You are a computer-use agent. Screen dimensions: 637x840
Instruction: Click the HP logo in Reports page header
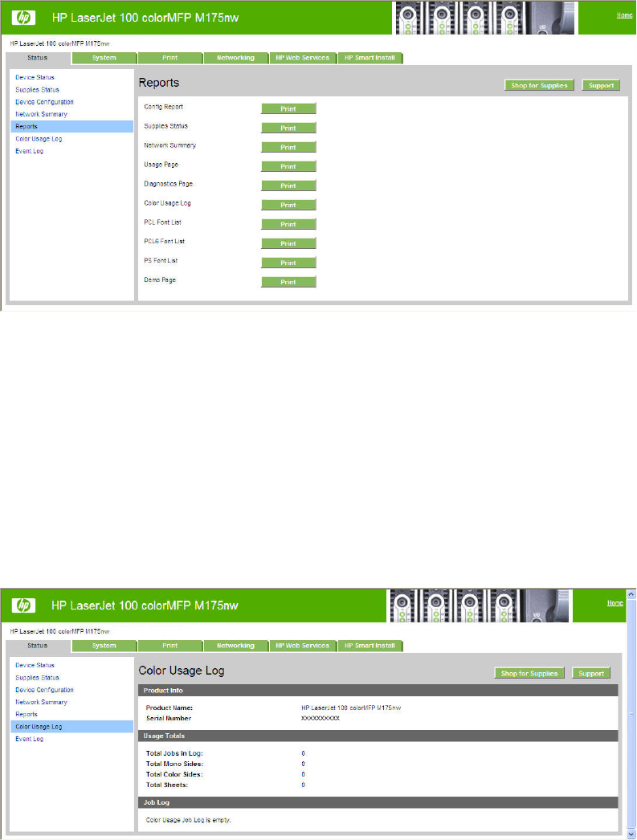[23, 18]
